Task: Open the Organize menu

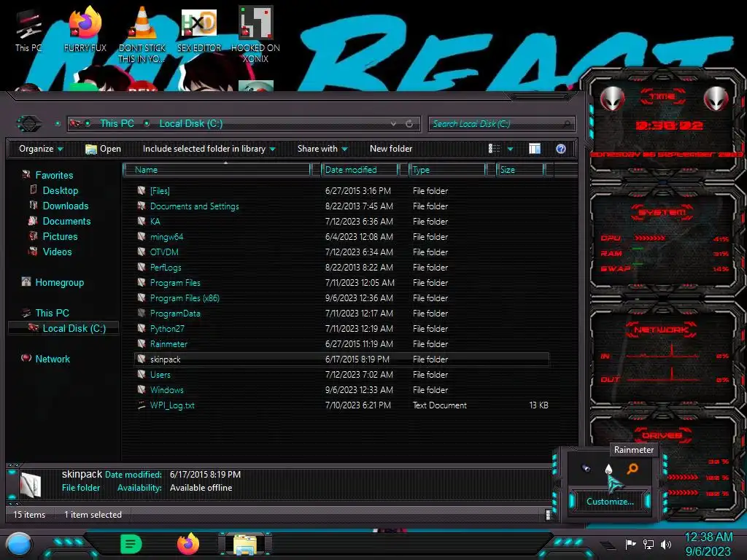Action: [x=41, y=149]
